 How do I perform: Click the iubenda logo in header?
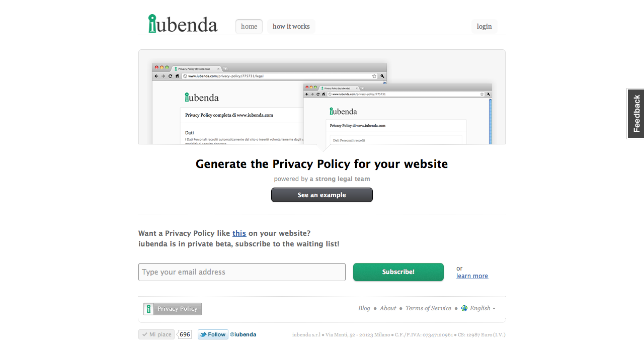pyautogui.click(x=183, y=24)
